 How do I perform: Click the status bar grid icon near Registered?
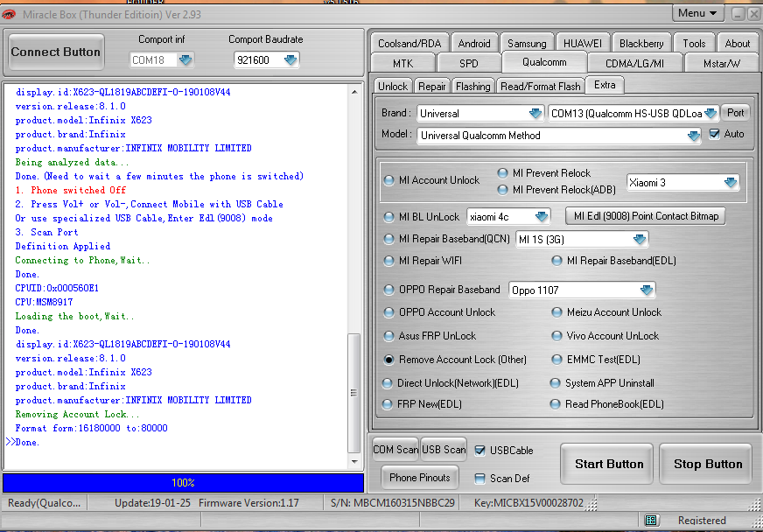[x=651, y=521]
